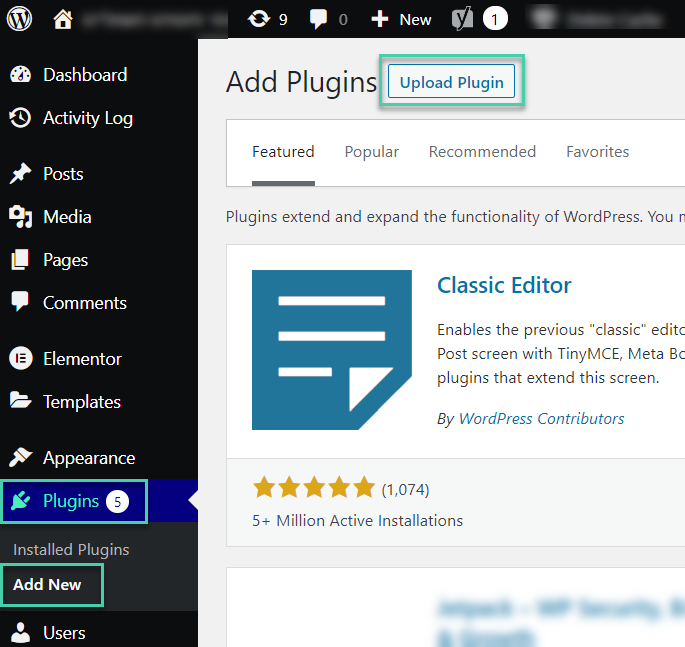Click the home site icon
The width and height of the screenshot is (685, 647).
63,19
